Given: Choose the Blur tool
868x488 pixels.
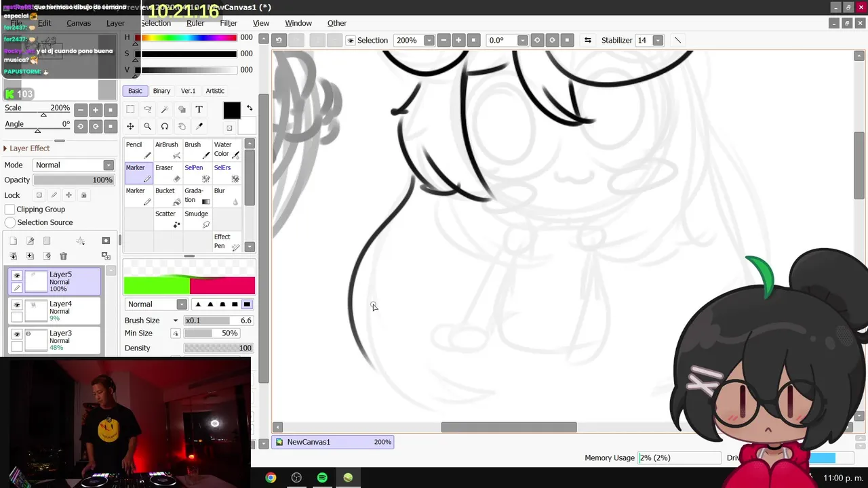Looking at the screenshot, I should point(226,196).
